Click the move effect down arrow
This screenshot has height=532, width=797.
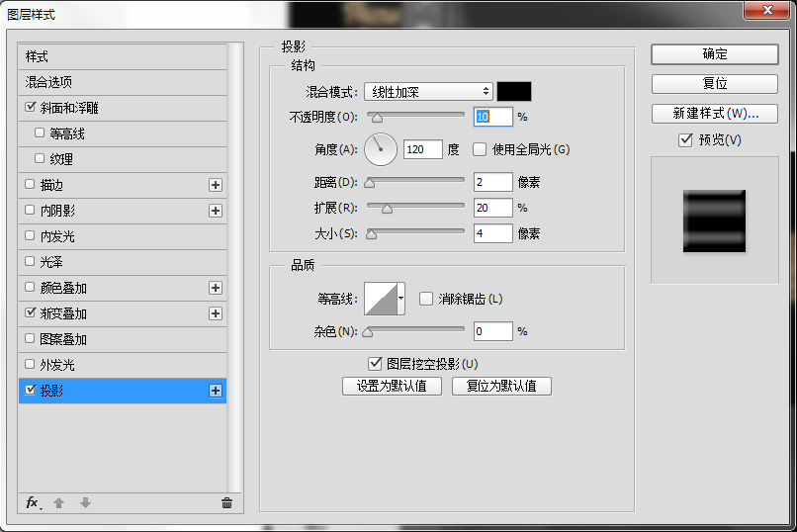pos(85,503)
